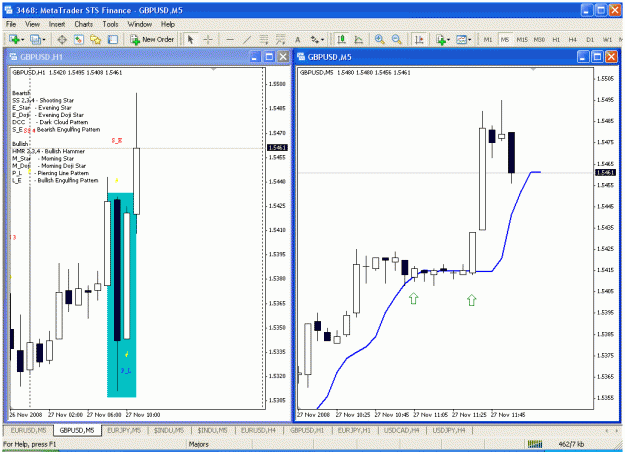The height and width of the screenshot is (452, 625).
Task: Expand the Templates dropdown arrow
Action: pos(470,40)
